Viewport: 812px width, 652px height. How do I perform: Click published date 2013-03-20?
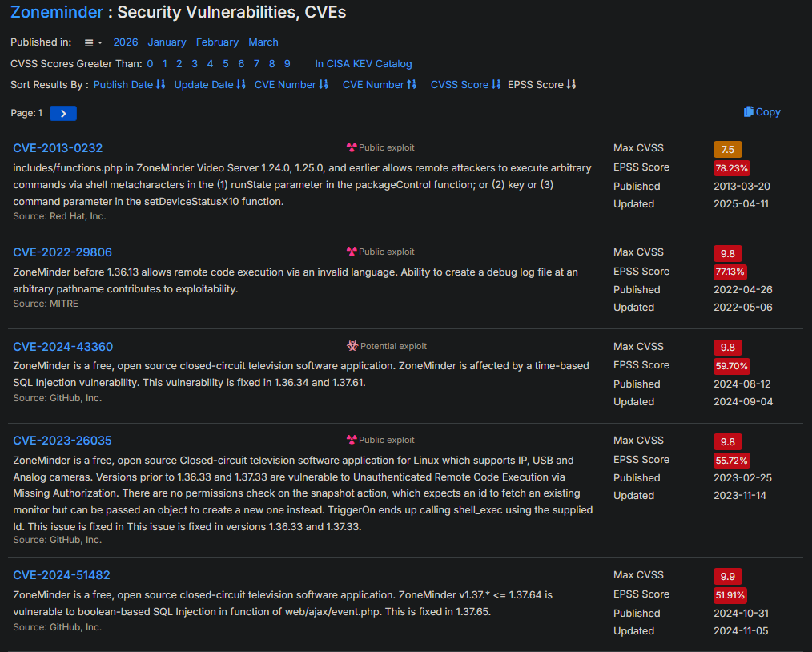[742, 187]
